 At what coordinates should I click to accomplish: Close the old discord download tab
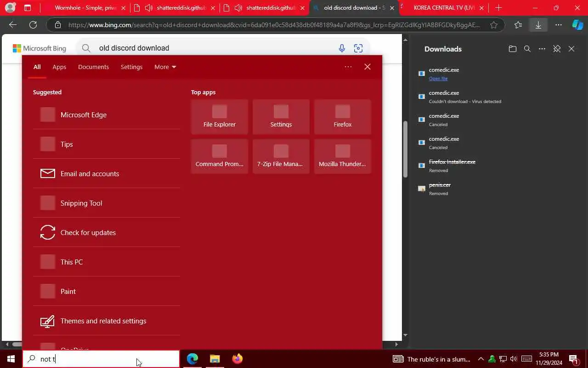tap(392, 8)
